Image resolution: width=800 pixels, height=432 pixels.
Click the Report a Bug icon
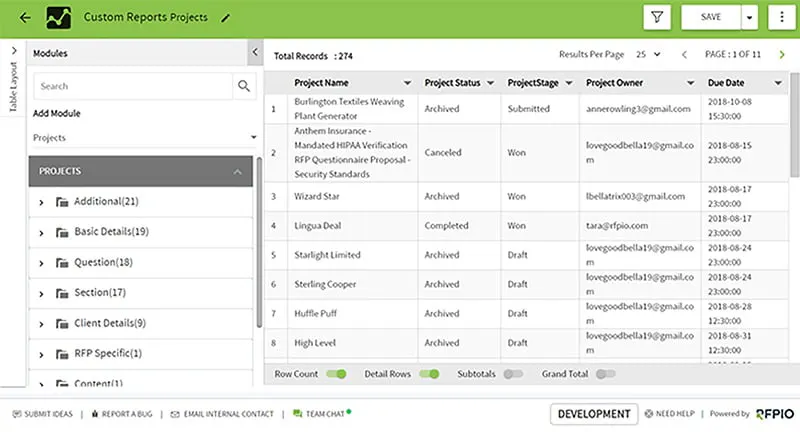click(x=95, y=414)
